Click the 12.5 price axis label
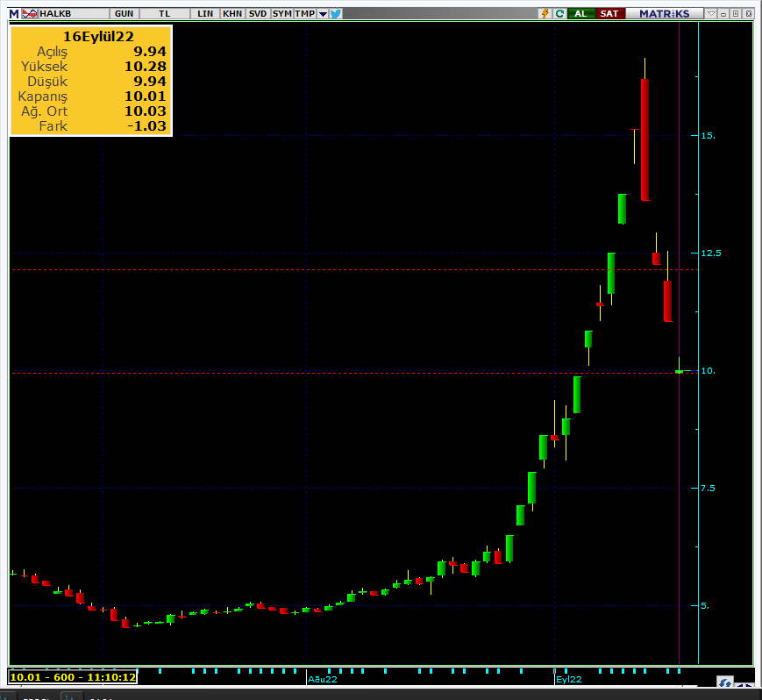The width and height of the screenshot is (762, 700). 711,254
